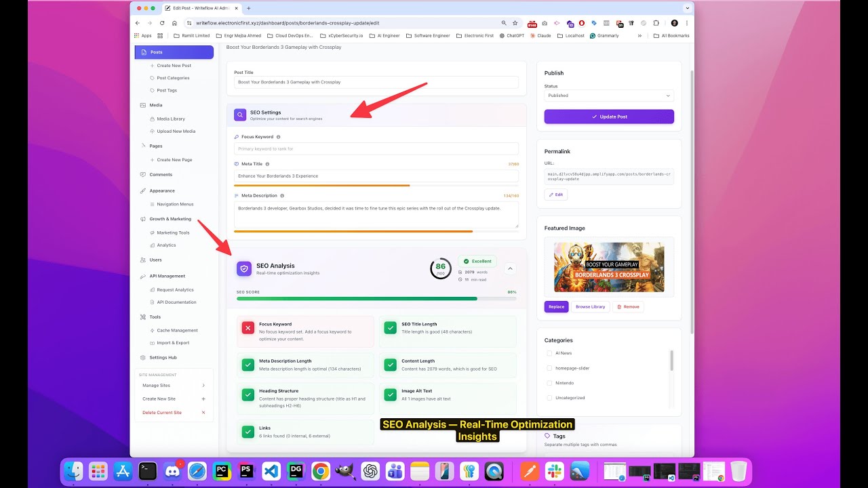The width and height of the screenshot is (868, 488).
Task: Check the homepage-slider category
Action: pyautogui.click(x=549, y=368)
